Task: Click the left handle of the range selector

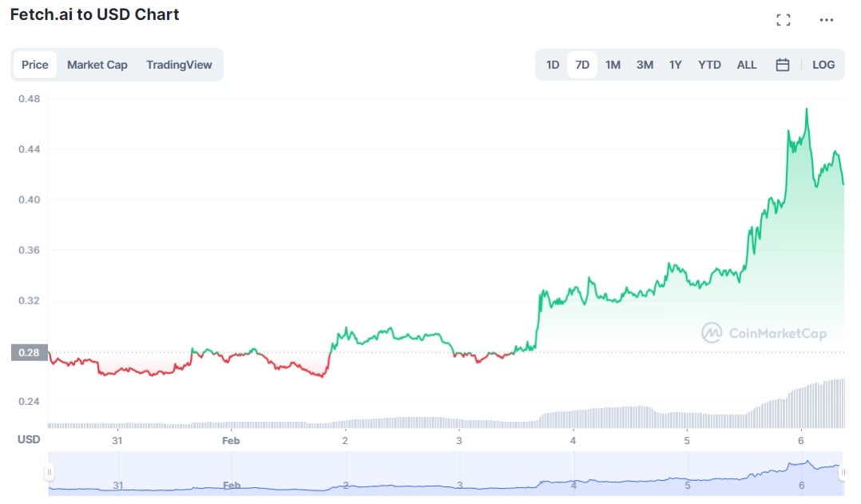Action: click(x=50, y=474)
